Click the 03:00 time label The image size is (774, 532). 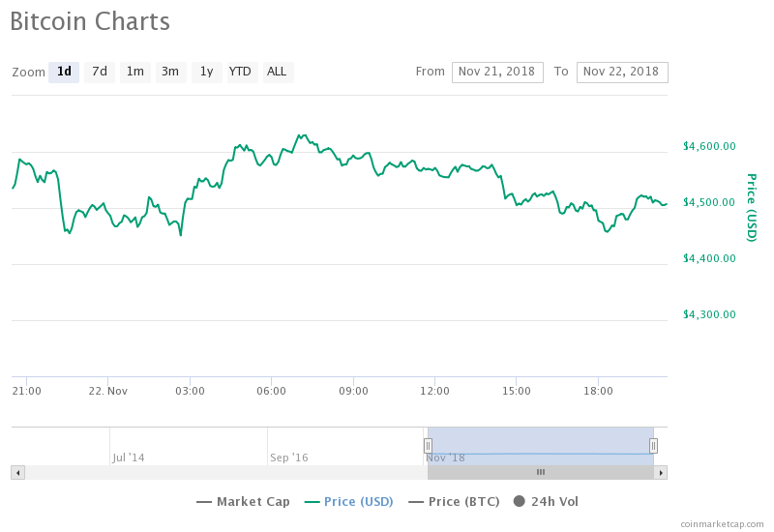[190, 391]
